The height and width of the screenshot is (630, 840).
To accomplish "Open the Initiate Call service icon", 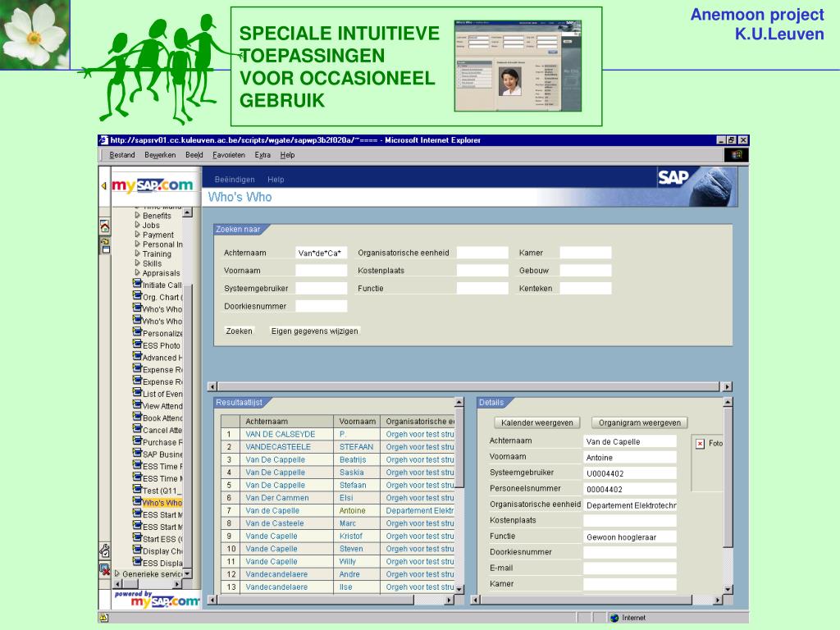I will pos(137,284).
